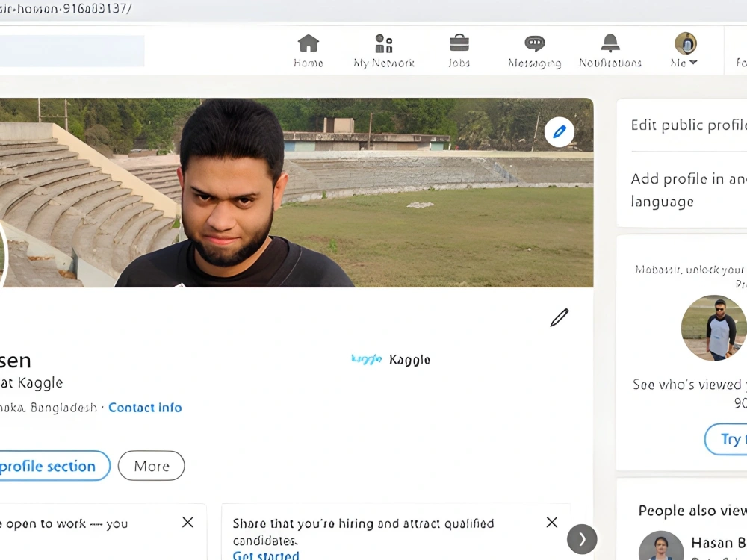The height and width of the screenshot is (560, 747).
Task: Advance the suggestion carousel with right arrow
Action: tap(582, 539)
